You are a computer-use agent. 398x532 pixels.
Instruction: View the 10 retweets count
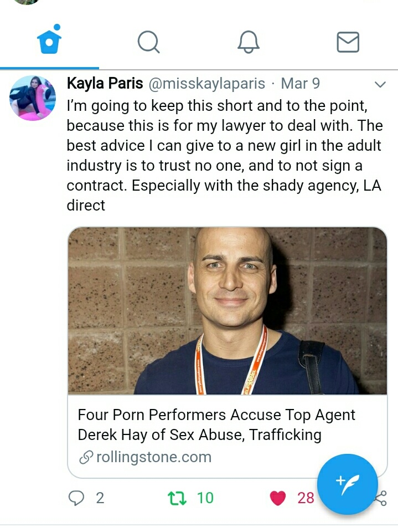[205, 498]
